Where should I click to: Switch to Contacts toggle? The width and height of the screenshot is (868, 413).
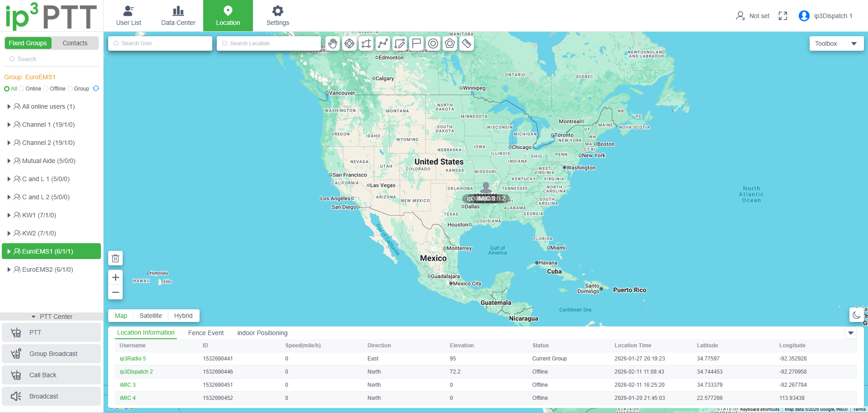[x=75, y=43]
